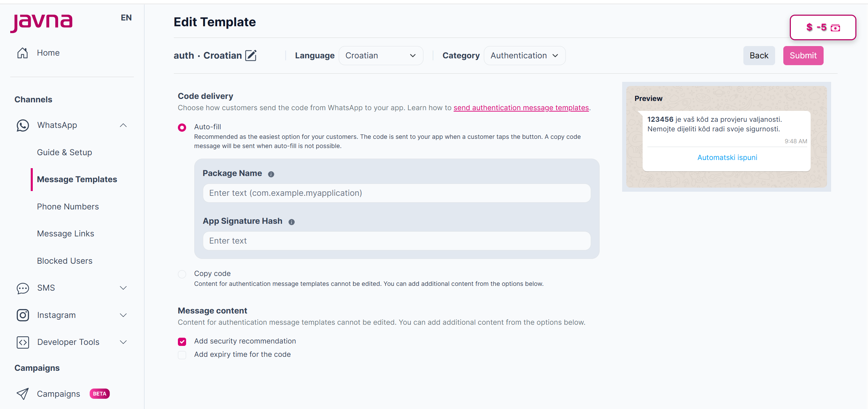Click the Home house icon
868x409 pixels.
(x=23, y=53)
